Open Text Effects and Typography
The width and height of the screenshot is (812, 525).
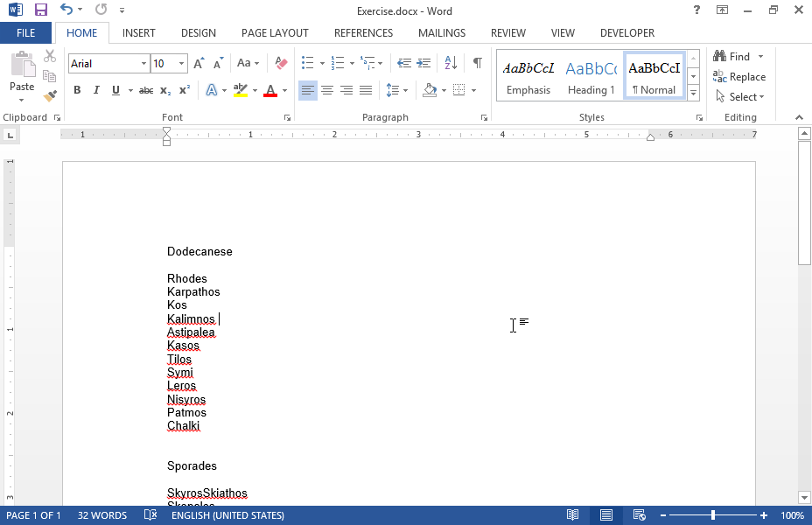(x=211, y=91)
